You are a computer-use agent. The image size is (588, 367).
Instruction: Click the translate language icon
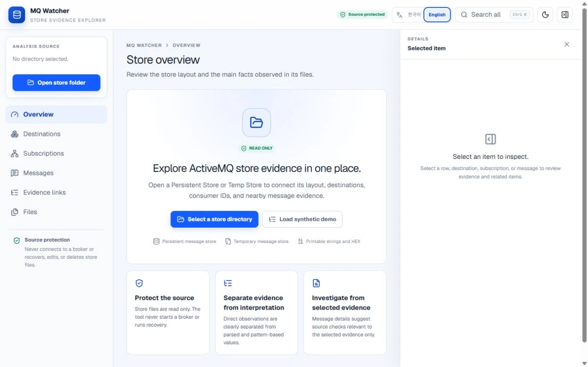coord(399,15)
